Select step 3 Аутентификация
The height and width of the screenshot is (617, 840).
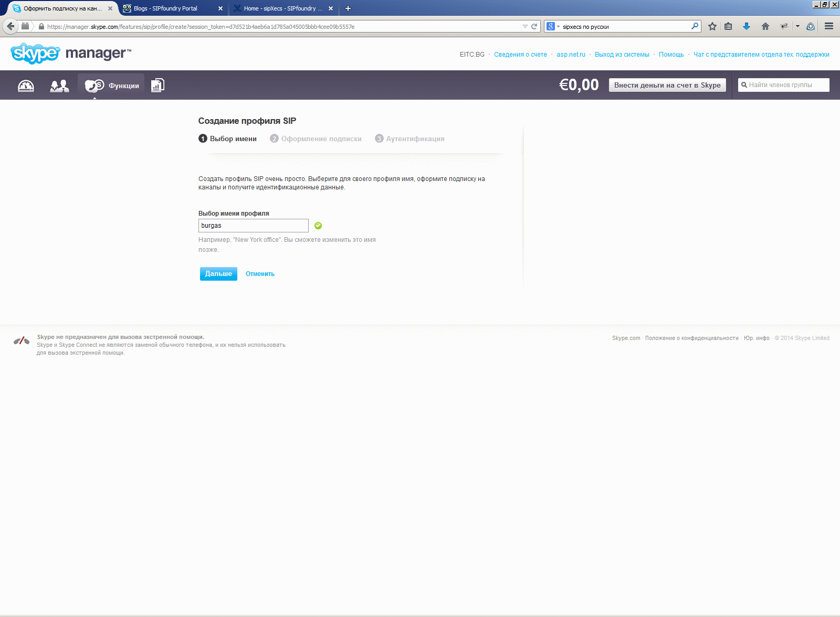(409, 139)
